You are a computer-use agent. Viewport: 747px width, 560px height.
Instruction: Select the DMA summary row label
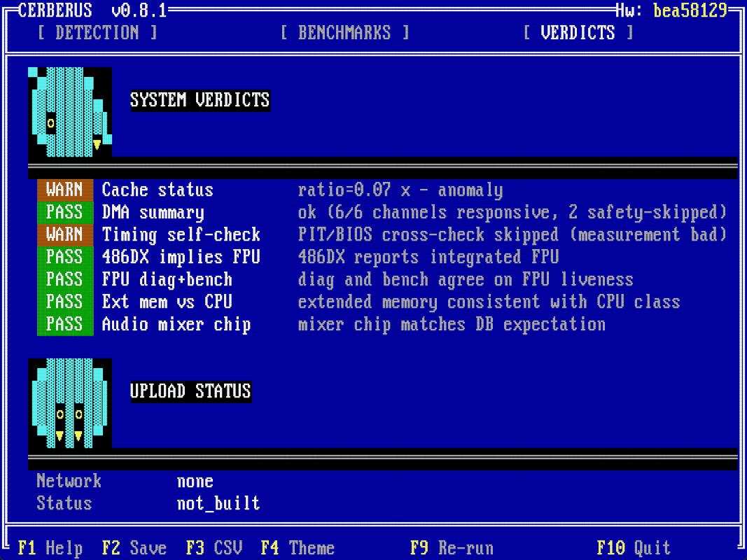click(x=153, y=212)
